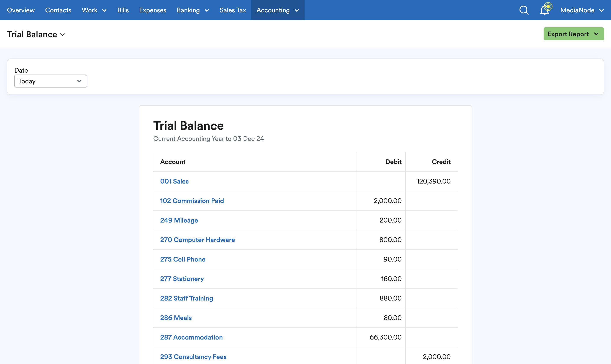611x364 pixels.
Task: Click the Debit column header
Action: click(393, 162)
